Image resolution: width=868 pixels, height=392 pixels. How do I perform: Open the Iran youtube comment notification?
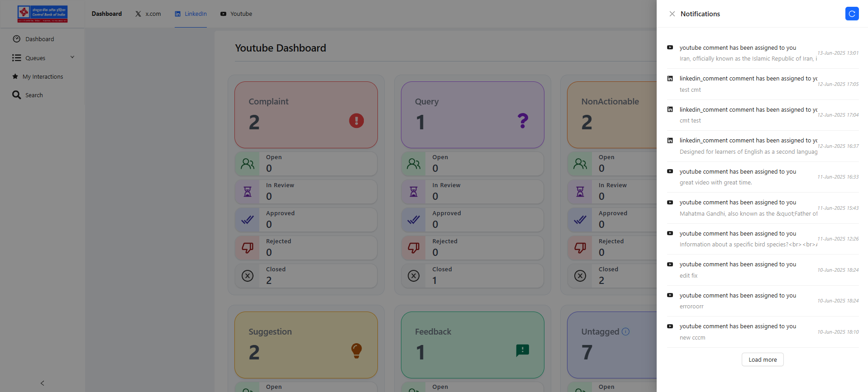763,53
